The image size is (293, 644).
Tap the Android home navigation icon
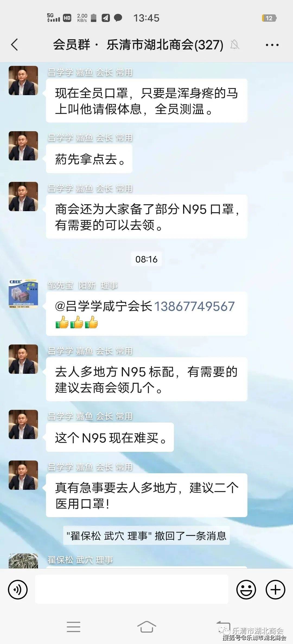pyautogui.click(x=146, y=627)
